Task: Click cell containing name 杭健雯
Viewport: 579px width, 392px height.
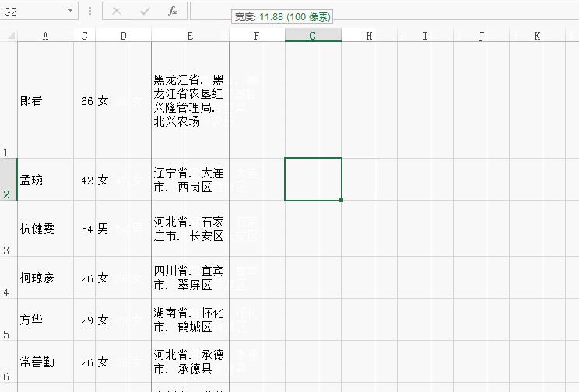Action: coord(45,229)
